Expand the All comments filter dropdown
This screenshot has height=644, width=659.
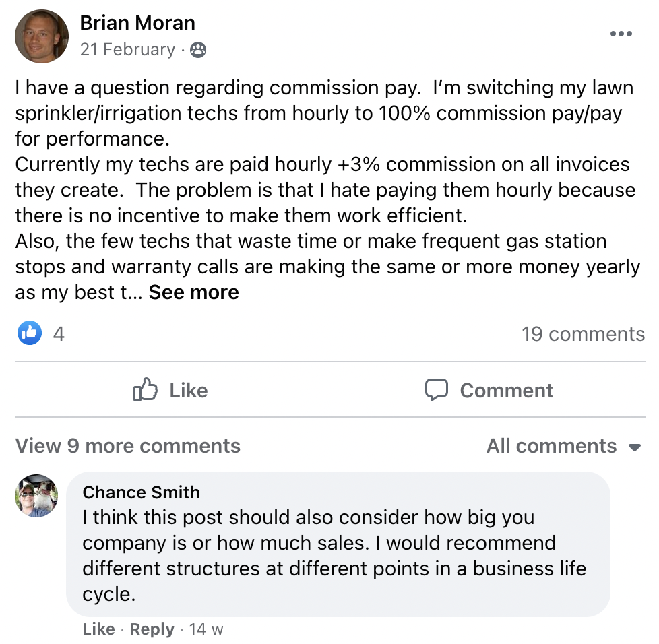(x=563, y=446)
